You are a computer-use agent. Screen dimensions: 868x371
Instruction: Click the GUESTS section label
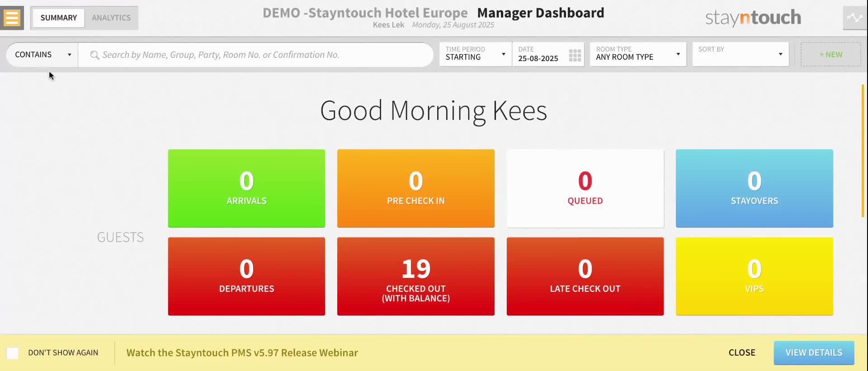pyautogui.click(x=120, y=237)
